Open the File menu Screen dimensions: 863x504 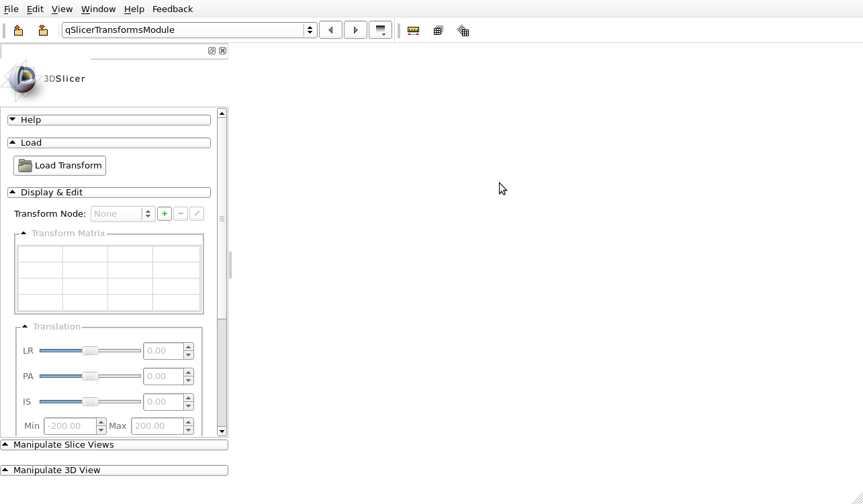[x=11, y=9]
